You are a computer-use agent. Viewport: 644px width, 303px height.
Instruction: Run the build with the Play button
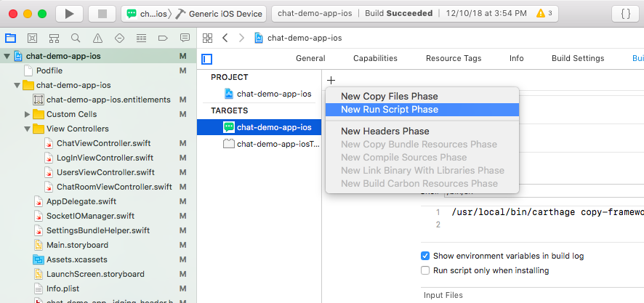tap(69, 14)
